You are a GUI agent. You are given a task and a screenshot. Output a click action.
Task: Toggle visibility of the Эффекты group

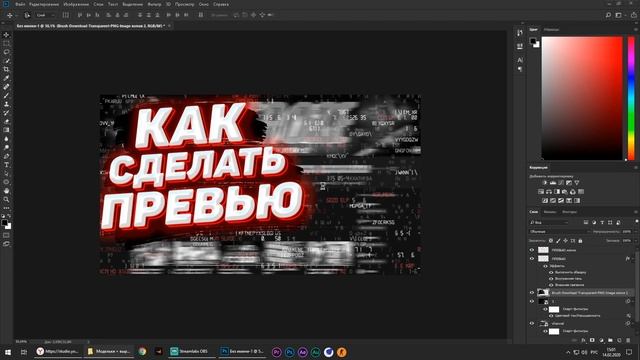click(545, 266)
